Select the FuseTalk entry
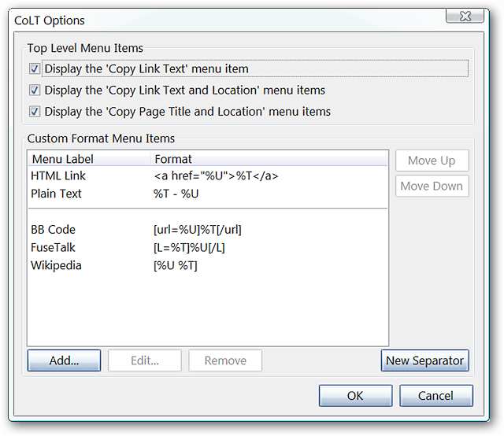This screenshot has width=504, height=436. (x=208, y=248)
